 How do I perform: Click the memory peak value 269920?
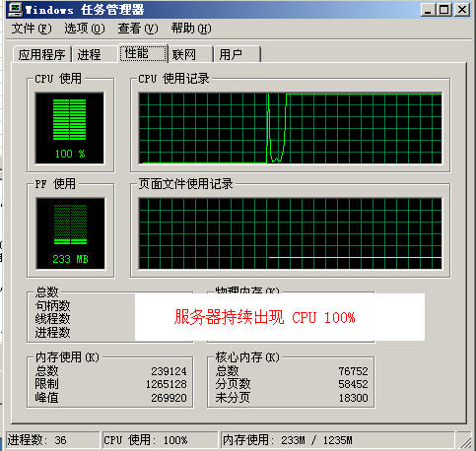pos(169,398)
